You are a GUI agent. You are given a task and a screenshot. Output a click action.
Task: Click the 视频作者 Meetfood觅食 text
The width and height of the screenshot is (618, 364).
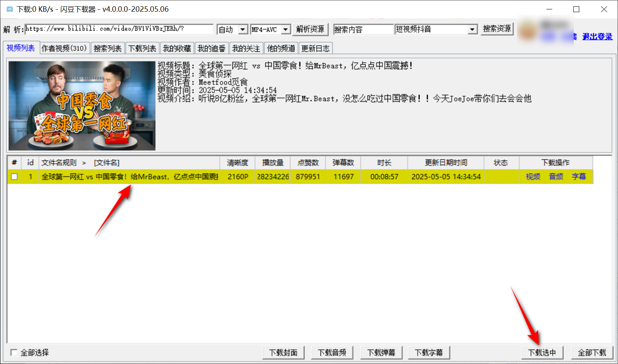pos(203,82)
